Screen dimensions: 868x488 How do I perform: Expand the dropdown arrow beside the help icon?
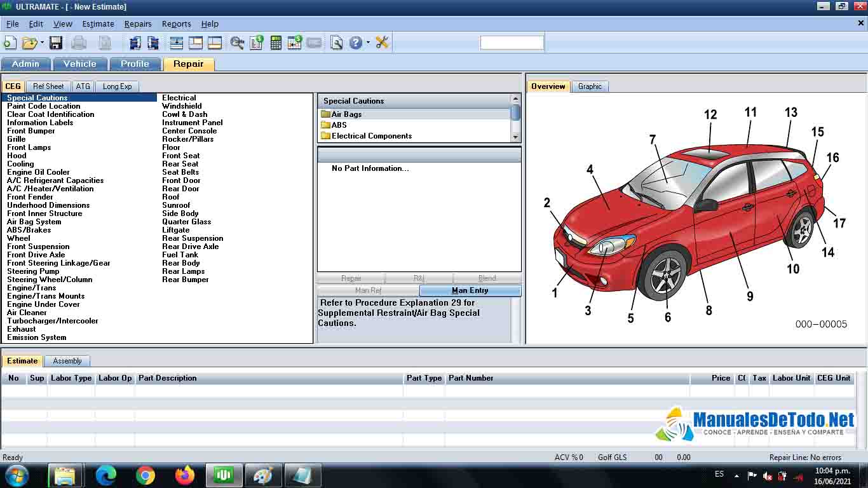[x=368, y=43]
